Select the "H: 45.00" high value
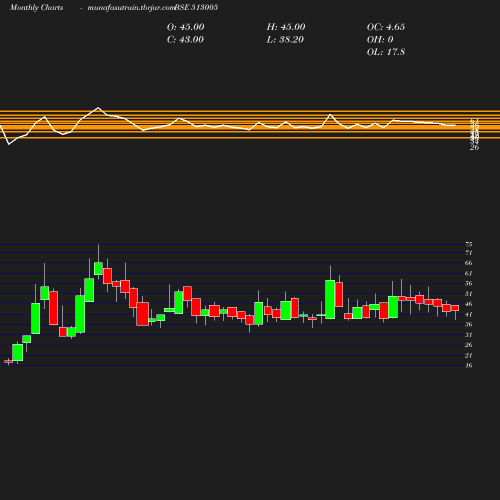Viewport: 500px width, 500px height. [x=286, y=27]
